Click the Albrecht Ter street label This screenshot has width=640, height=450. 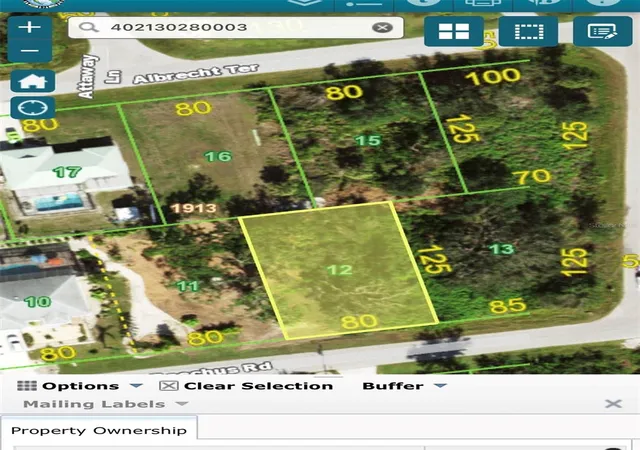tap(196, 74)
